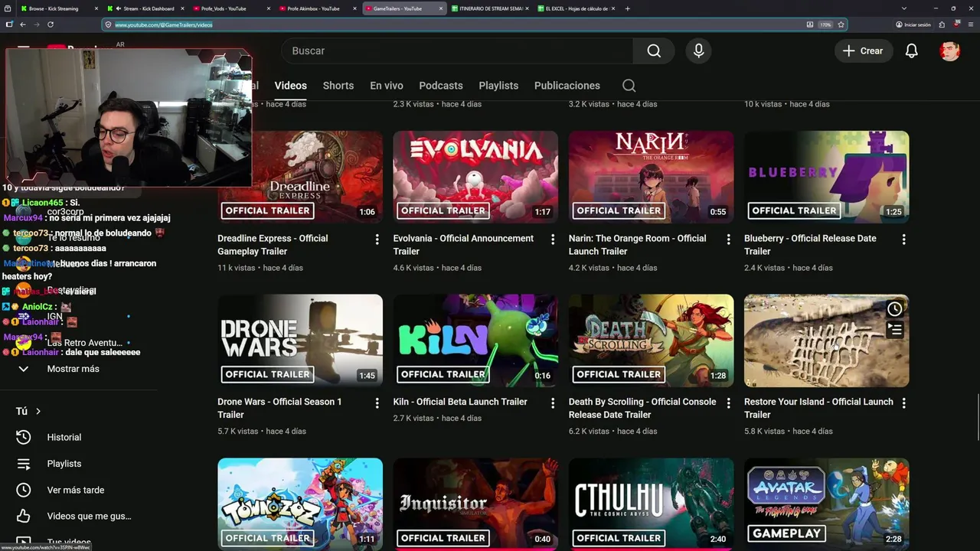Switch to the Shorts tab
980x551 pixels.
click(338, 86)
